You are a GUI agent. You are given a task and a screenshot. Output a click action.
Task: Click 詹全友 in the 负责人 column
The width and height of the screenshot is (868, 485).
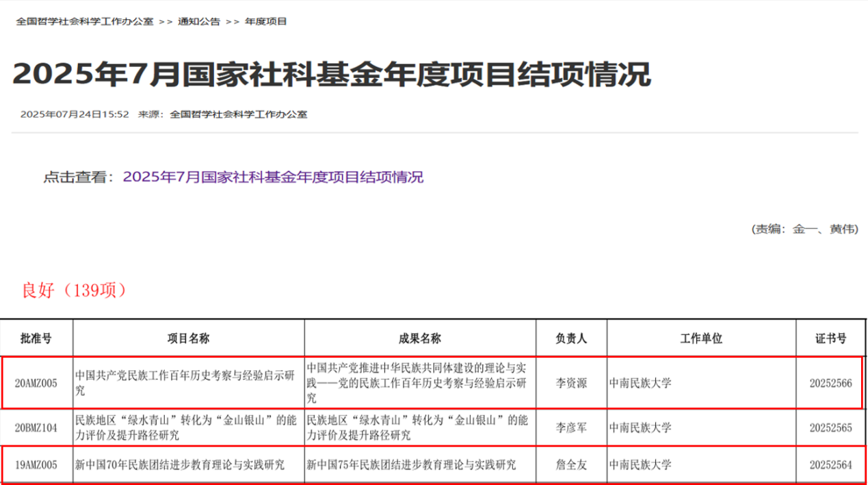coord(570,465)
